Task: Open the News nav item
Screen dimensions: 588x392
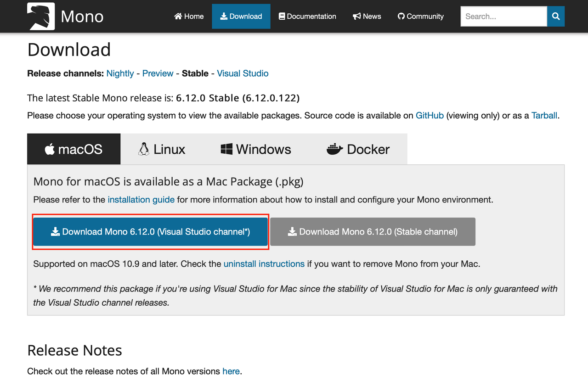Action: point(367,17)
